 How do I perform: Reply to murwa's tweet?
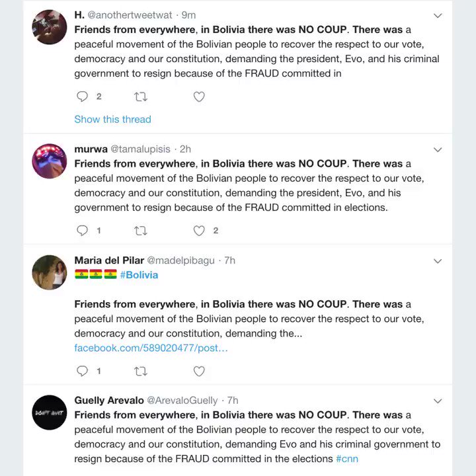(83, 231)
